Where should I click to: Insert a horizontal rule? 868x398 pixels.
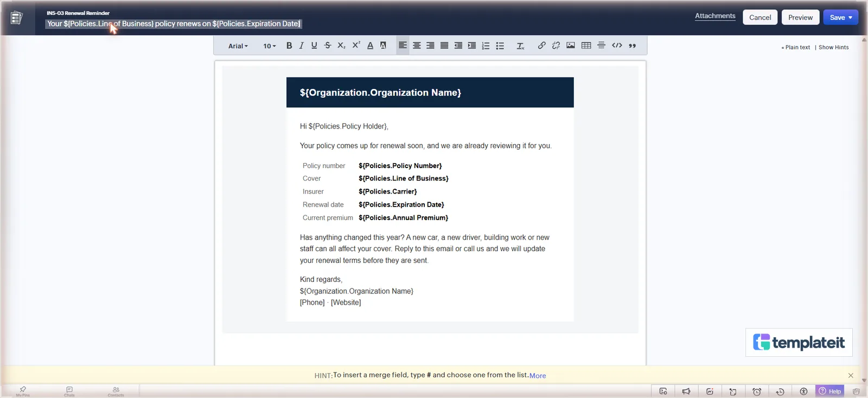(x=601, y=46)
